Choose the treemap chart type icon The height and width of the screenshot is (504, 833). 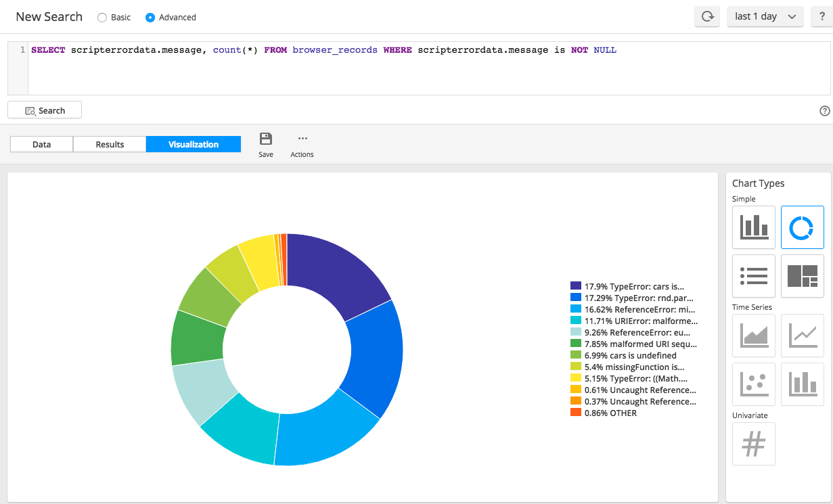803,276
